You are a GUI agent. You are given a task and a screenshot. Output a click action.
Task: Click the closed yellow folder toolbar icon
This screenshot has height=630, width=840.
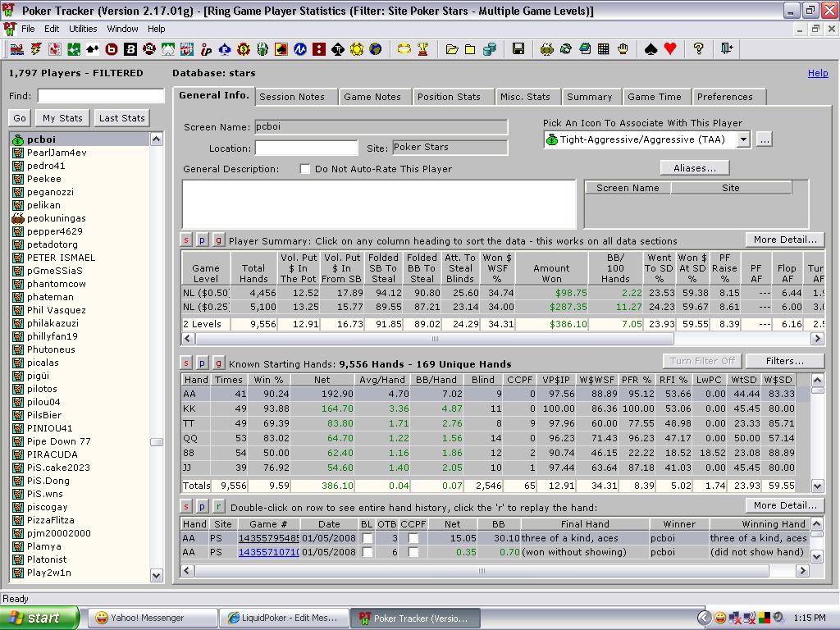click(470, 49)
